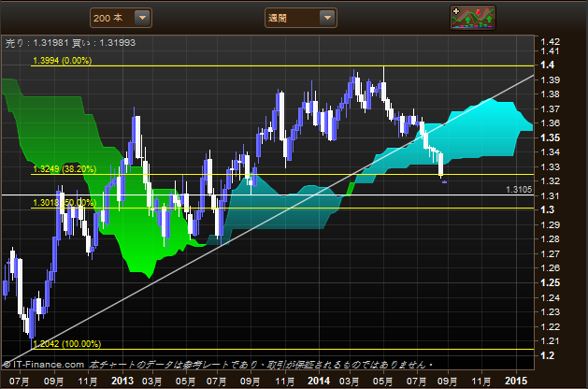Click the 1.2 price axis label

(548, 355)
